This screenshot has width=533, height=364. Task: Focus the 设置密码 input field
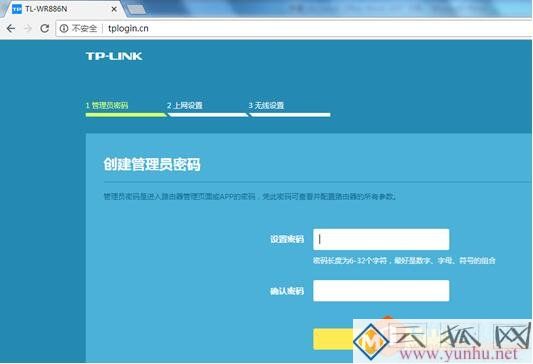[381, 239]
